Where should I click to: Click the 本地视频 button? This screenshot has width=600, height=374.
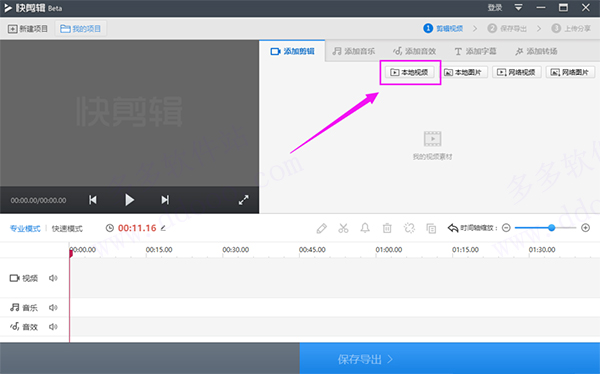(409, 72)
